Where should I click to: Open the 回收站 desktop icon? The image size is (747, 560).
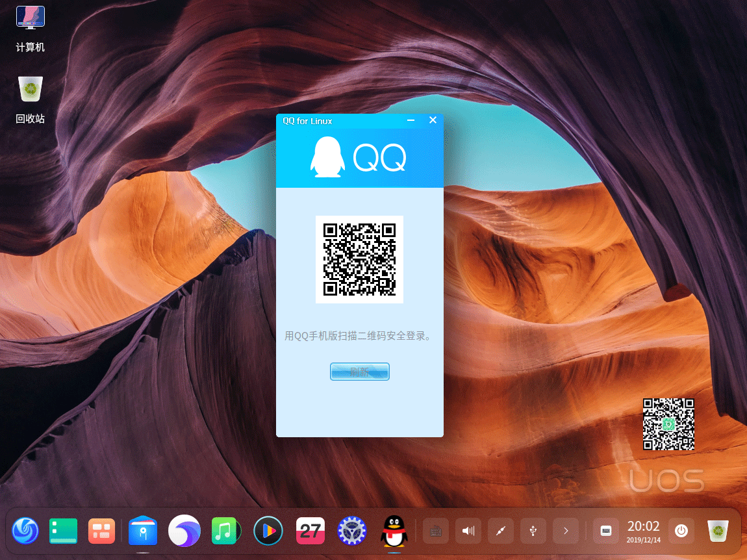coord(31,100)
